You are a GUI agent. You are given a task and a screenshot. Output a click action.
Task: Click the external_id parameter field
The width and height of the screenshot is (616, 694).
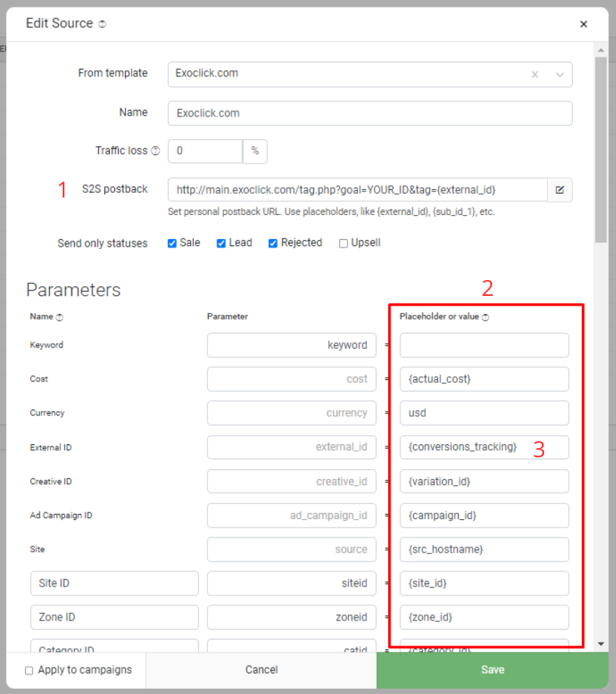(291, 447)
